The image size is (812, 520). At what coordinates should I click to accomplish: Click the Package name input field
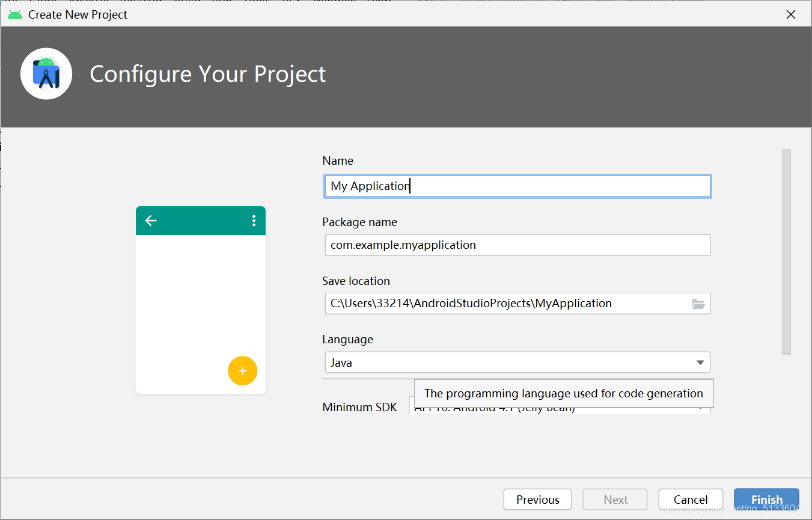pyautogui.click(x=517, y=245)
